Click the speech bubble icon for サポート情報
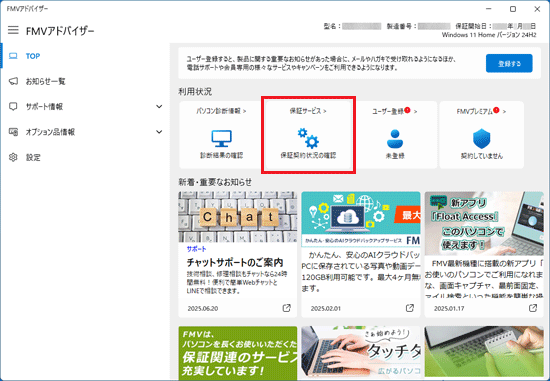 13,107
